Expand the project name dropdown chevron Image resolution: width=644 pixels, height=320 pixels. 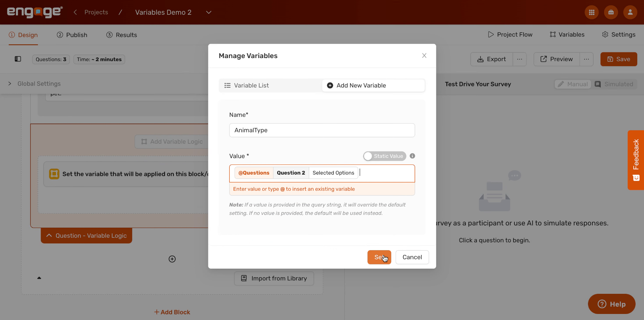208,12
